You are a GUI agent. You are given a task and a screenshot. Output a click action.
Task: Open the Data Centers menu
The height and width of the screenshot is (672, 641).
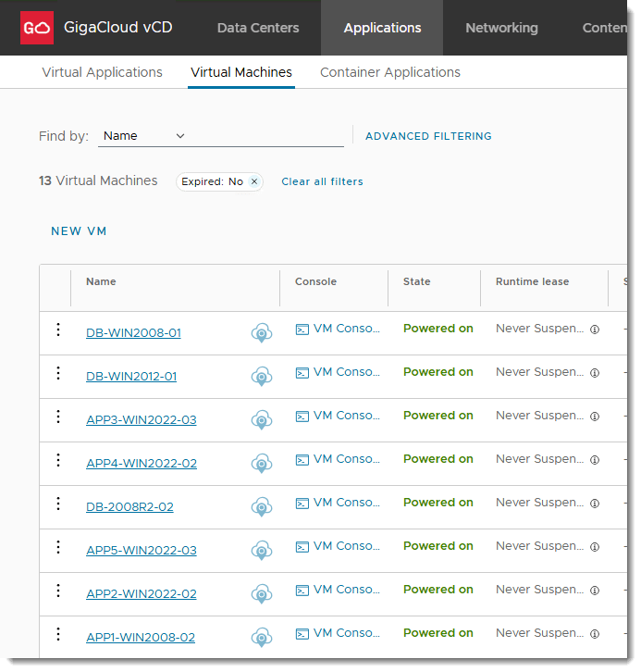coord(258,28)
